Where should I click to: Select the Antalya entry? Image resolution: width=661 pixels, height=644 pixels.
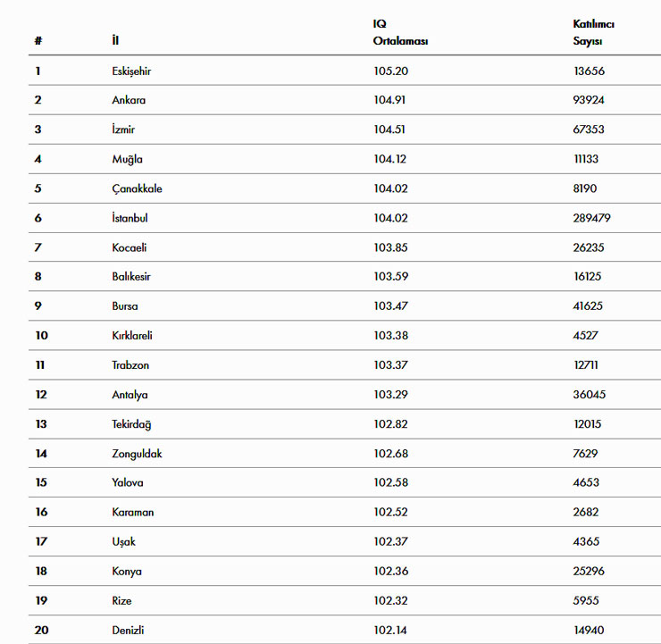tap(130, 395)
